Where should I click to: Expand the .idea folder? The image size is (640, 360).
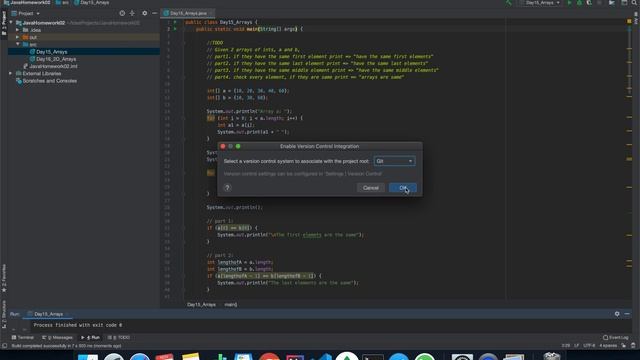(x=18, y=30)
